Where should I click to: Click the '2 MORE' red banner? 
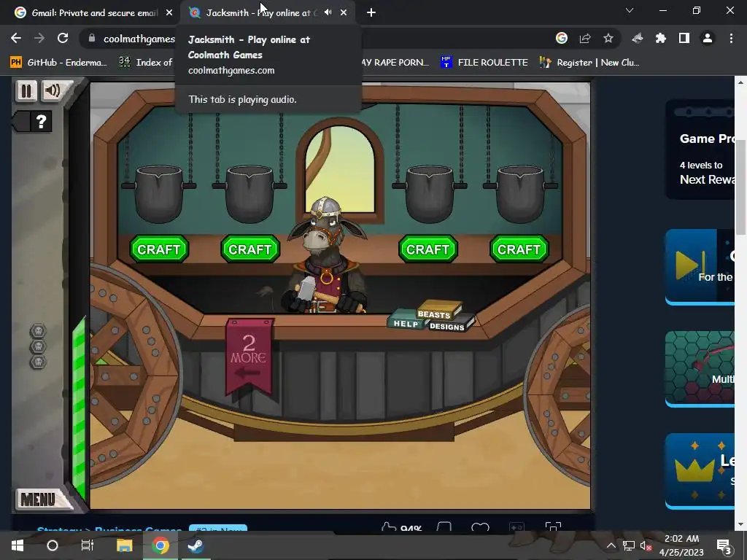coord(249,356)
